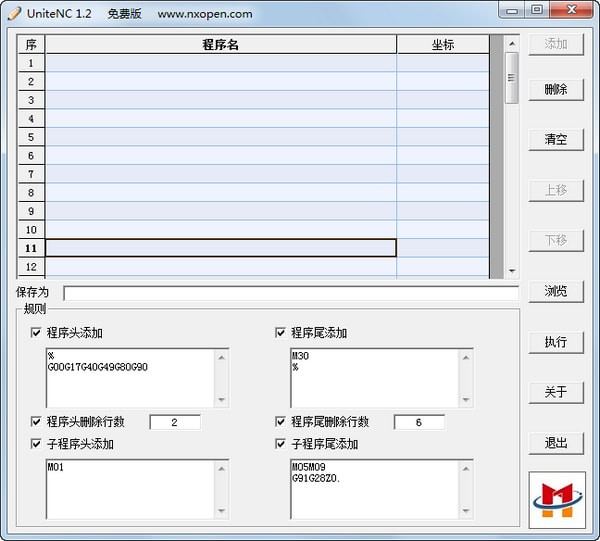The width and height of the screenshot is (600, 541).
Task: Toggle the 子程序头添加 checkbox
Action: point(36,444)
